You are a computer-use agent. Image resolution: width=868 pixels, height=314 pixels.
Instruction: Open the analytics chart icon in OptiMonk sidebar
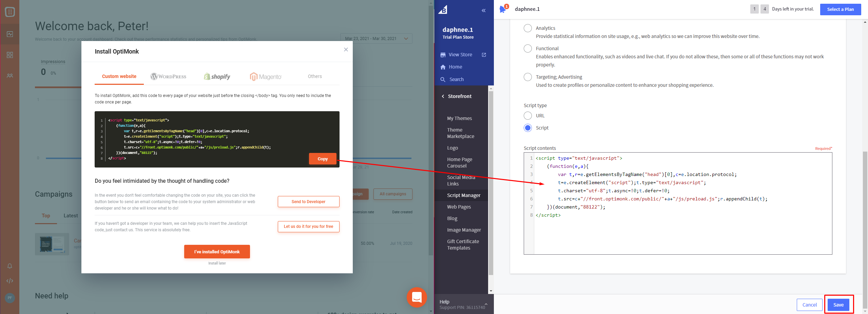10,34
